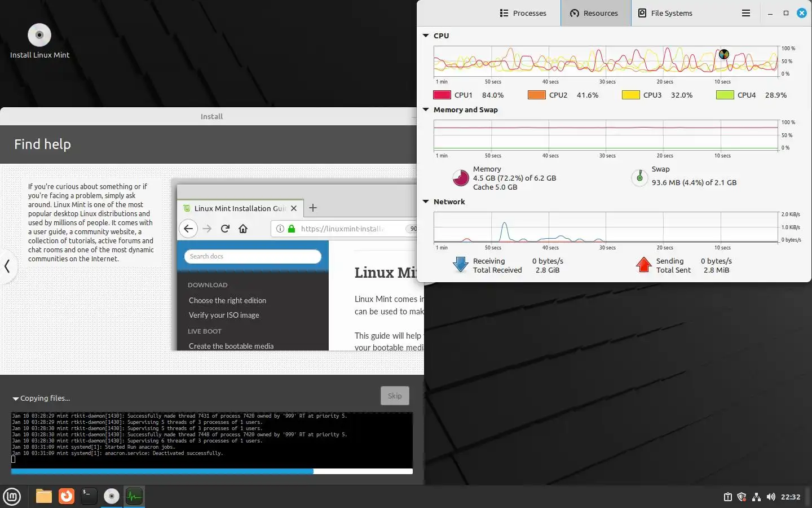Click the Find help heading
Viewport: 812px width, 508px height.
point(42,144)
